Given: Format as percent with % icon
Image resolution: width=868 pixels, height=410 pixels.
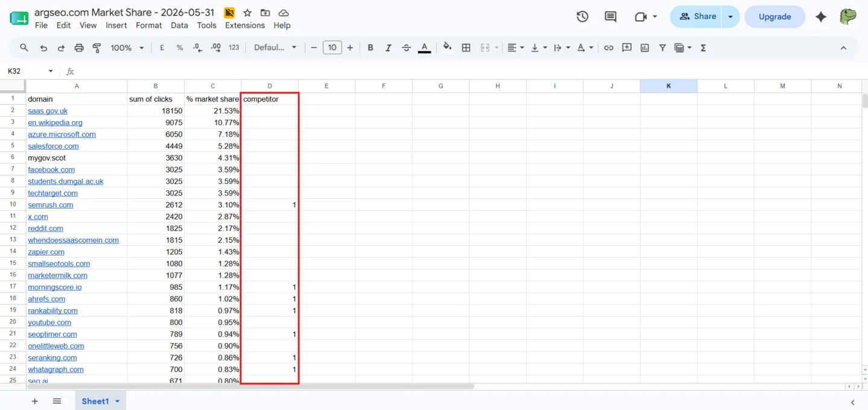Looking at the screenshot, I should click(x=180, y=48).
